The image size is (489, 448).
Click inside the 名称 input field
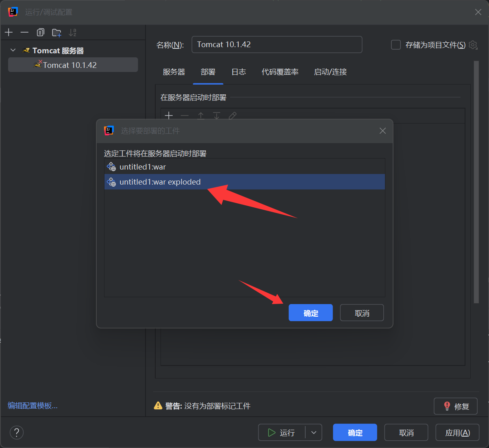[276, 45]
